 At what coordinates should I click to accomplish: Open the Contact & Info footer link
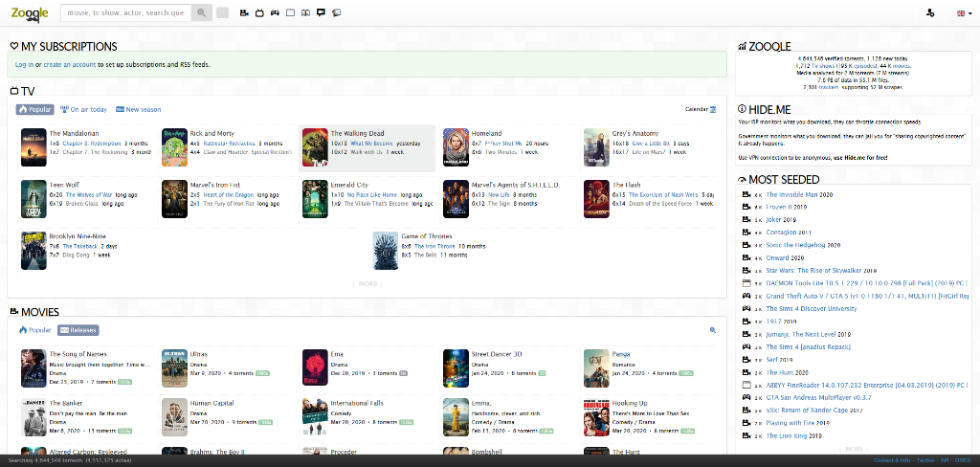[x=892, y=460]
